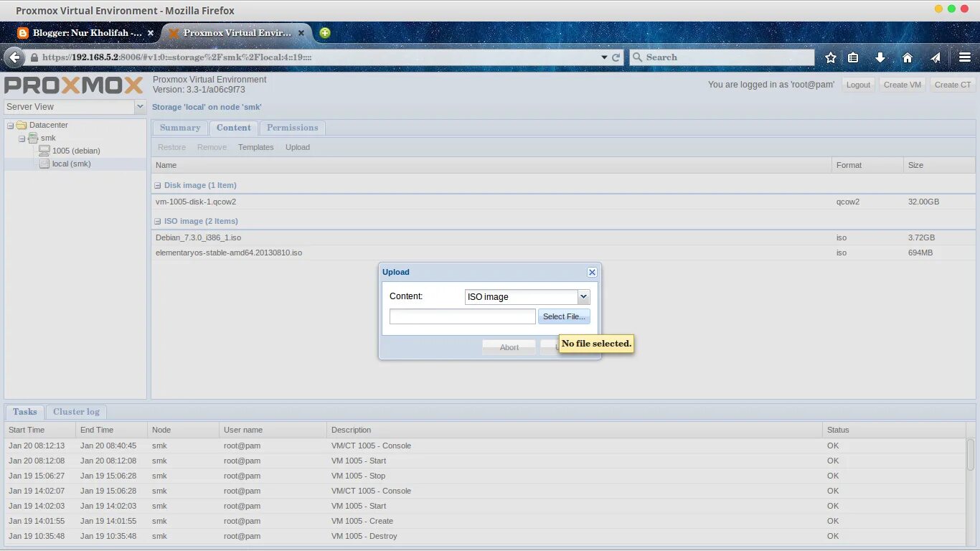Viewport: 980px width, 551px height.
Task: Click the padlock security icon in the address bar
Action: 34,57
